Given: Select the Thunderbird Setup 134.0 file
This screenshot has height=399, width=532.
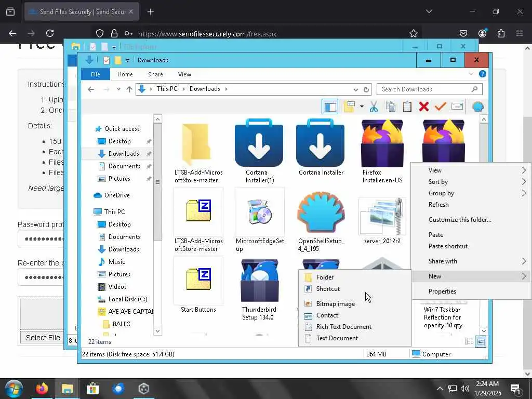Looking at the screenshot, I should pos(259,289).
